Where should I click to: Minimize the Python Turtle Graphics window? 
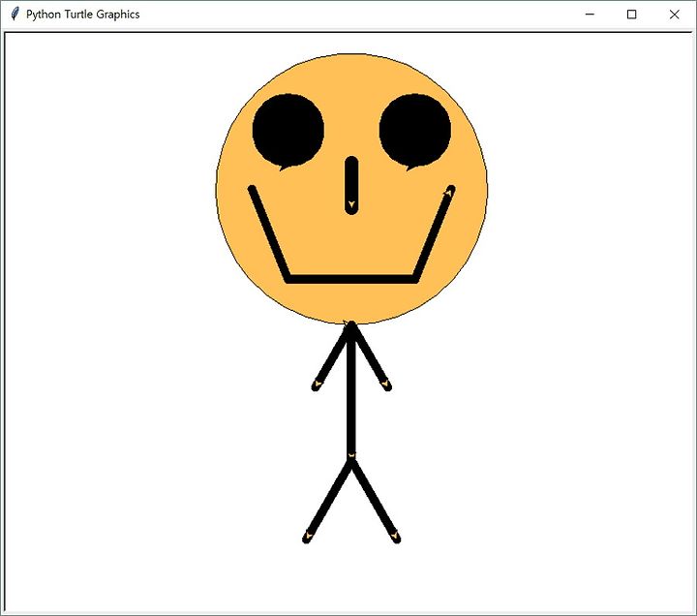coord(590,15)
